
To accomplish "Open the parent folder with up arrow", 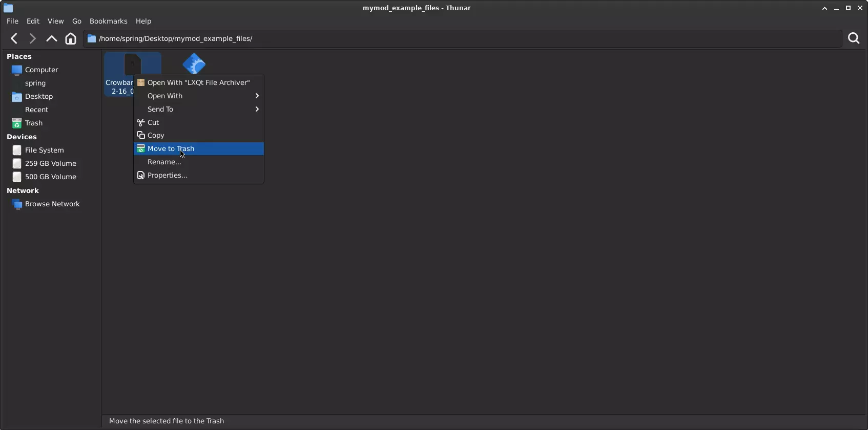I will pyautogui.click(x=51, y=38).
